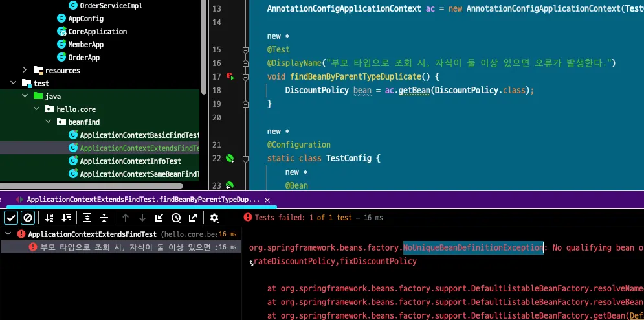Viewport: 644px width, 320px height.
Task: Click Expand All in test results toolbar
Action: point(87,218)
